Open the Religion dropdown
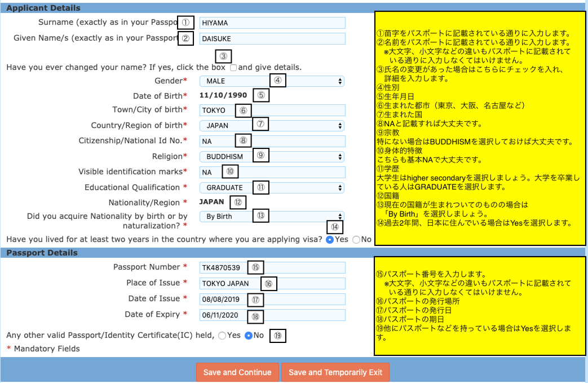The height and width of the screenshot is (383, 588). pyautogui.click(x=272, y=157)
